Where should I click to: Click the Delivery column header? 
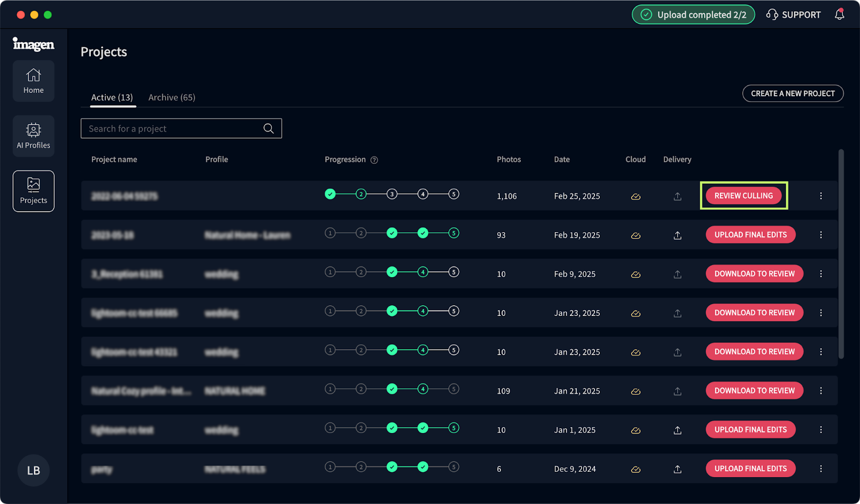(677, 160)
